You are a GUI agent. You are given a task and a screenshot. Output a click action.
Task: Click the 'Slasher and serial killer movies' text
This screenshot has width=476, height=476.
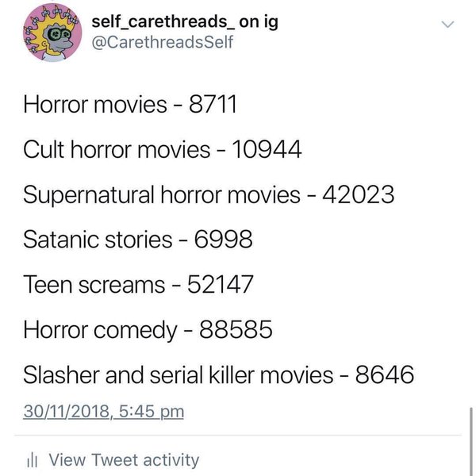click(178, 374)
